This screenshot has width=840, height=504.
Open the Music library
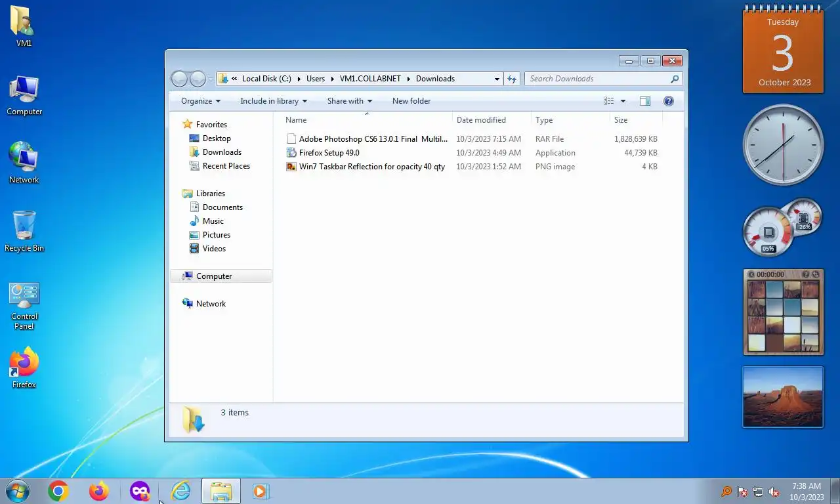coord(213,221)
